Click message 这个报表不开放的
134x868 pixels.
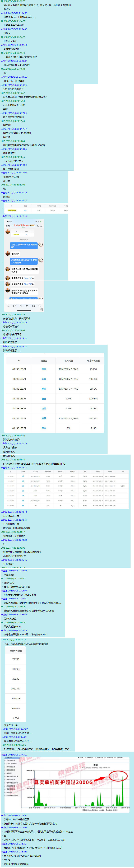click(12, 516)
